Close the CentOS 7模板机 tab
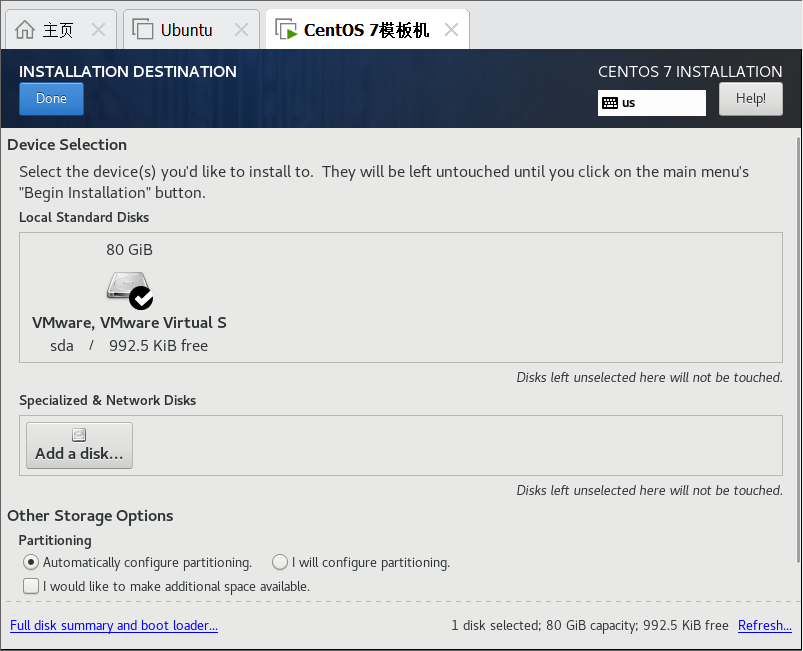 [451, 30]
